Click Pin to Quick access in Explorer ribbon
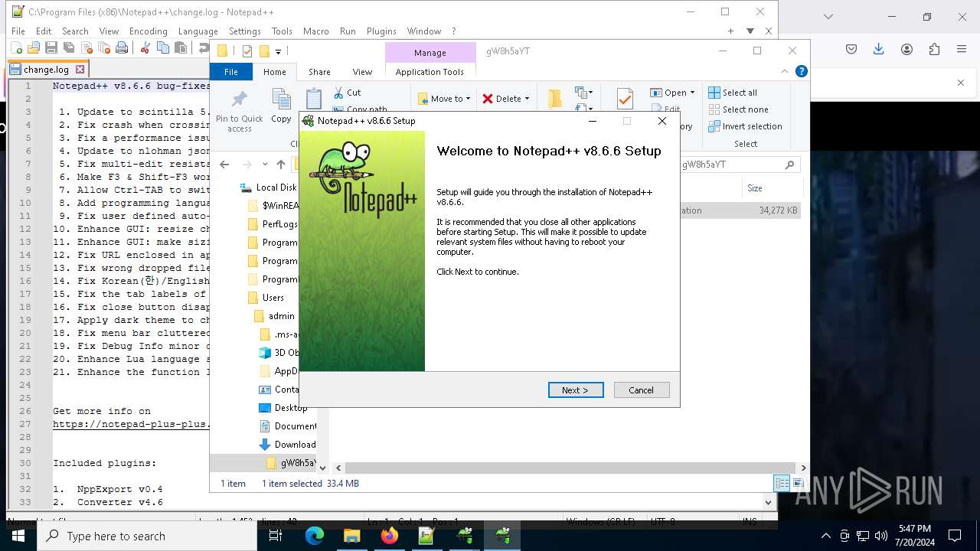The width and height of the screenshot is (980, 551). [x=239, y=112]
